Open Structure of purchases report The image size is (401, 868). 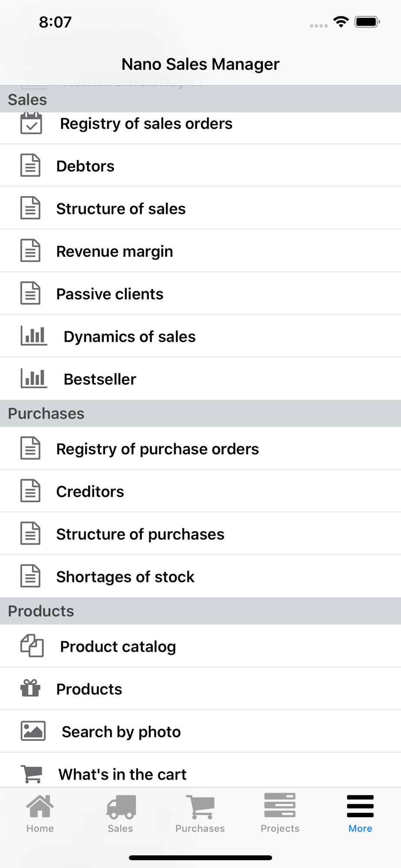pos(140,534)
